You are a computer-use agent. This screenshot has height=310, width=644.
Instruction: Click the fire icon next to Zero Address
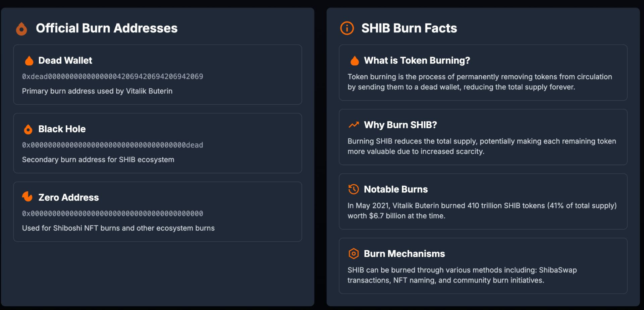28,197
